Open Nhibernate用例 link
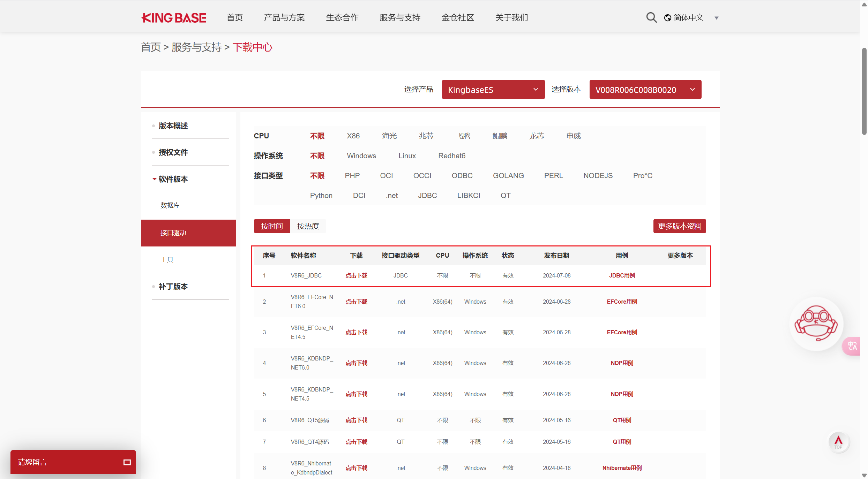The width and height of the screenshot is (868, 479). (622, 468)
